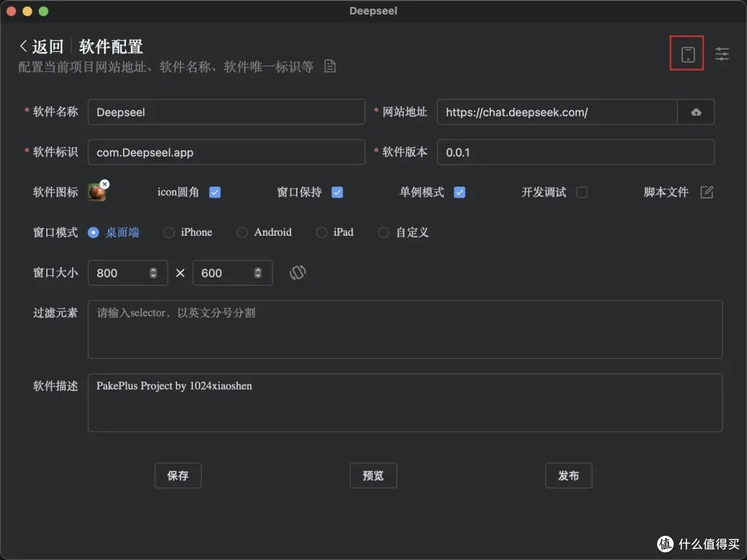Click the yellow macOS minimize button
Screen dimensions: 747x560
(27, 11)
